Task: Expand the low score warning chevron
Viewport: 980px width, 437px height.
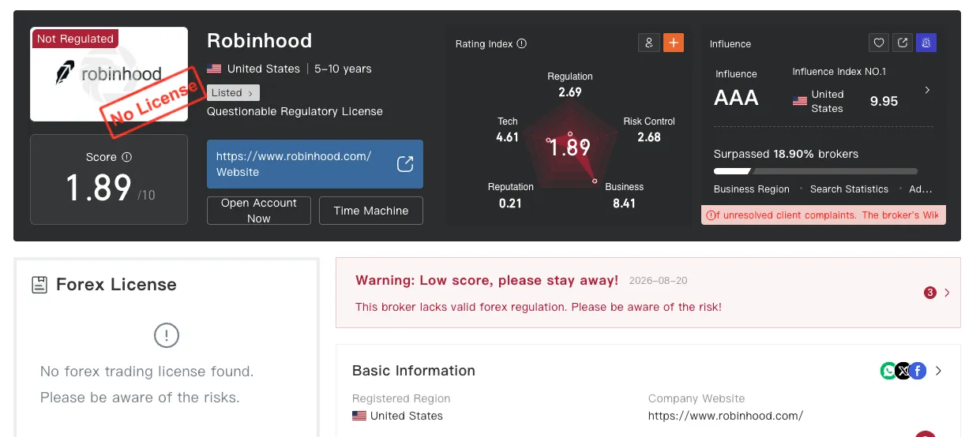Action: coord(947,293)
